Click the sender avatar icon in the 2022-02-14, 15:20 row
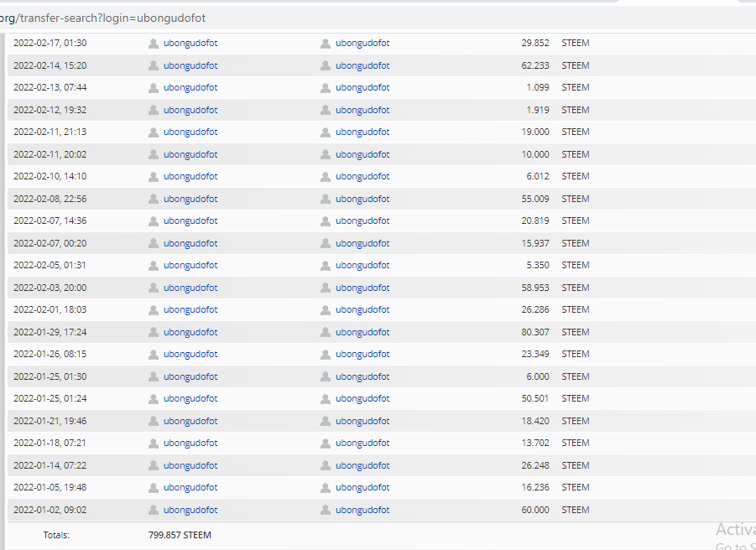This screenshot has width=756, height=550. tap(154, 65)
